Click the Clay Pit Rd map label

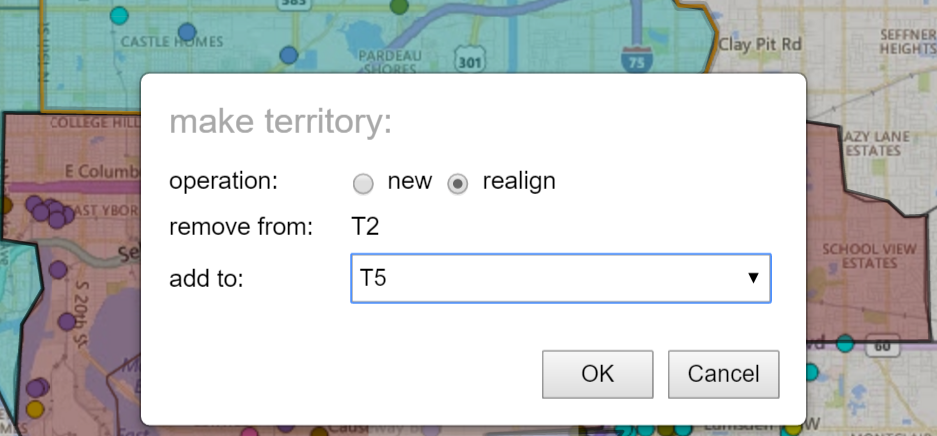coord(760,45)
